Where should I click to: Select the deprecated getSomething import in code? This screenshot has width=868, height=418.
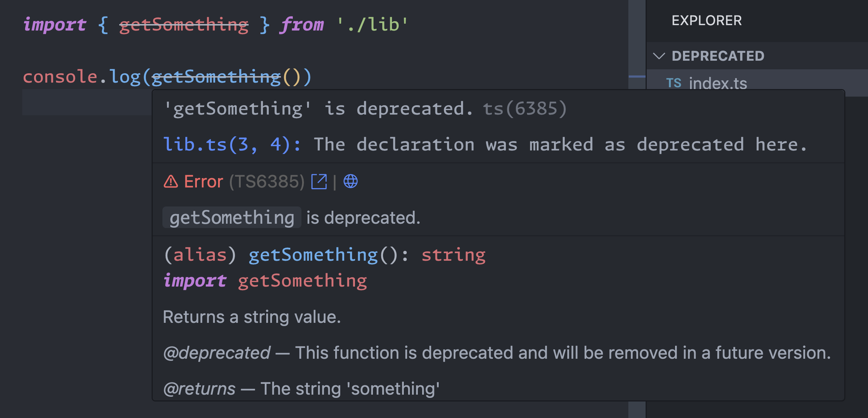tap(184, 24)
